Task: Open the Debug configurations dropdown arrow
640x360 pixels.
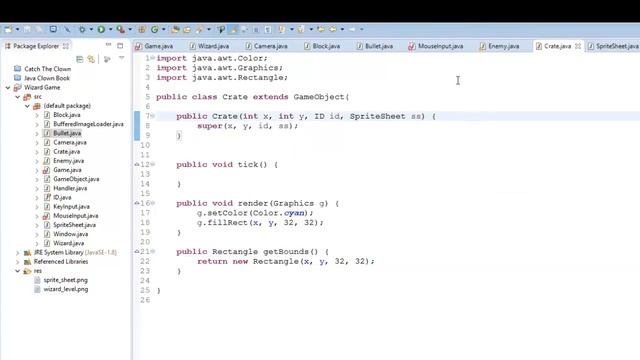Action: [x=91, y=29]
